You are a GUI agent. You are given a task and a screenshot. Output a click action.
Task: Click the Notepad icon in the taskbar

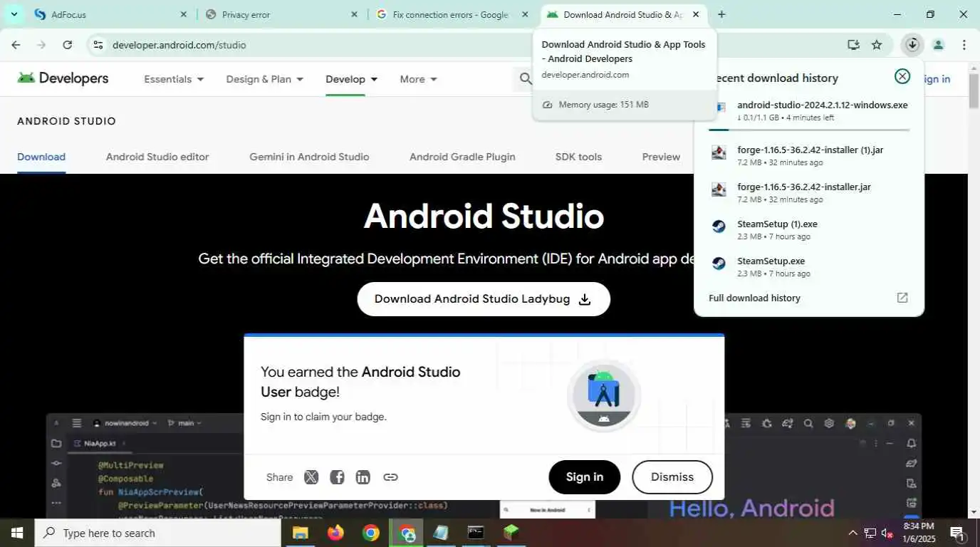coord(441,533)
